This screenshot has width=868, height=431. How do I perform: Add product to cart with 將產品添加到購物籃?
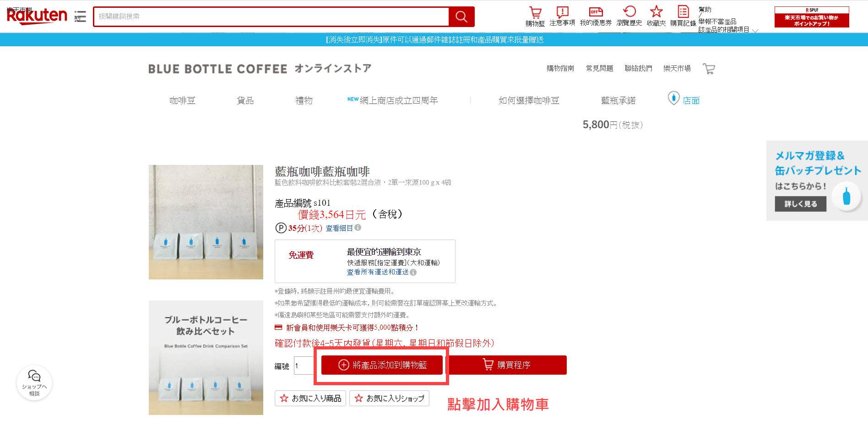(x=382, y=365)
